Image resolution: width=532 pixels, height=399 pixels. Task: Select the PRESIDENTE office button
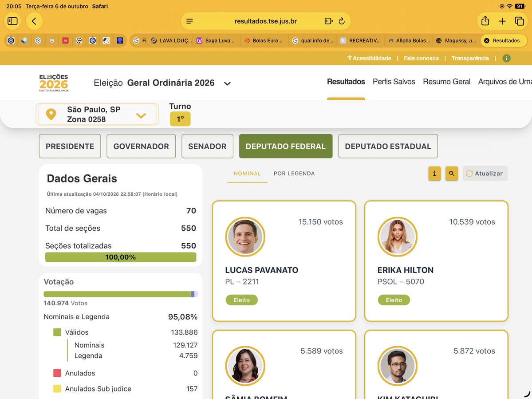[70, 146]
